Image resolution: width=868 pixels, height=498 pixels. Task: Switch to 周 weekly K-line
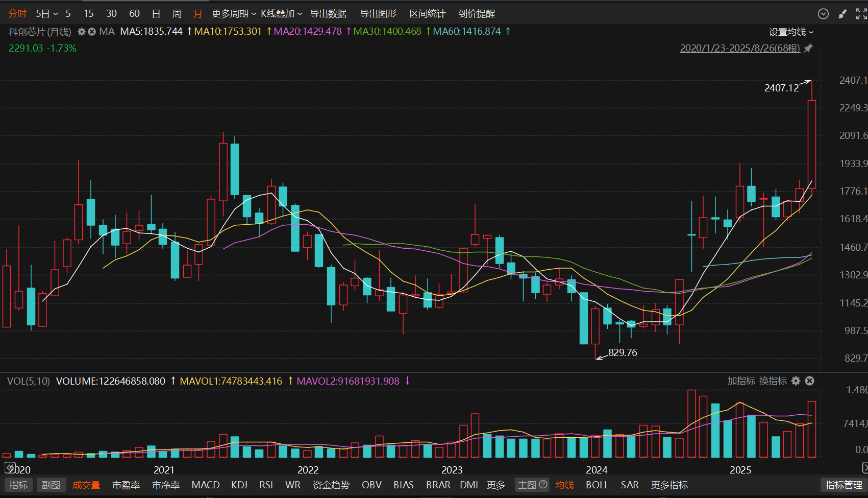[177, 14]
